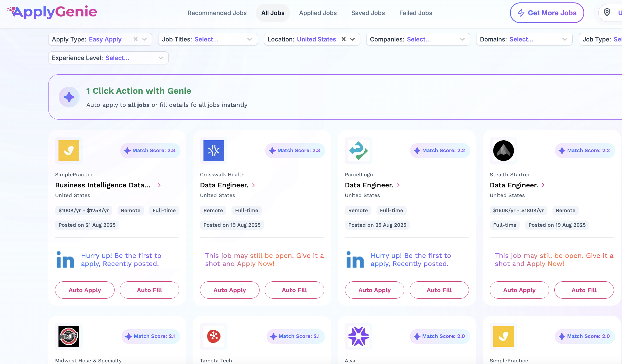Open Business Intelligence Data job title
The image size is (622, 364).
pyautogui.click(x=103, y=185)
